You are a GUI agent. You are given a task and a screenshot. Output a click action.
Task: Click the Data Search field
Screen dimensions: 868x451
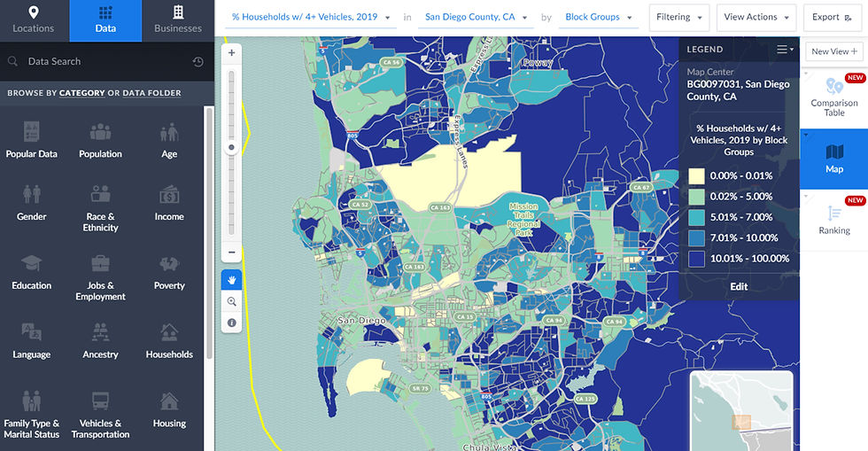[99, 61]
